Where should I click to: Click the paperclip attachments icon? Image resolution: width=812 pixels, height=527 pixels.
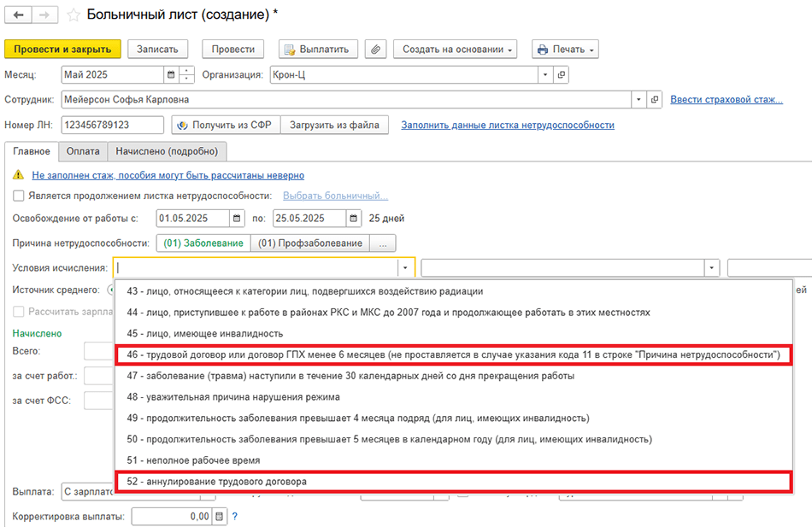[x=375, y=49]
